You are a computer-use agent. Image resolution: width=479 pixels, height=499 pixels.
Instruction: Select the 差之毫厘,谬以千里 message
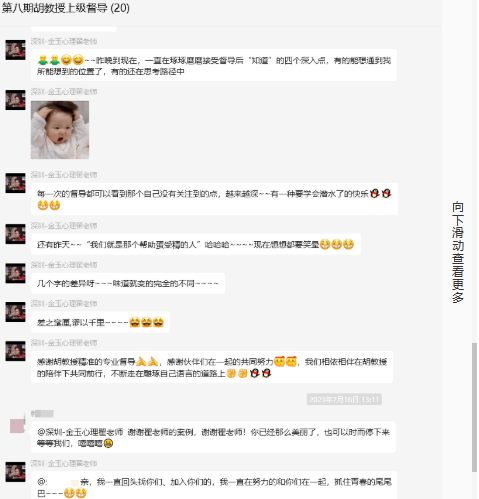click(x=100, y=322)
